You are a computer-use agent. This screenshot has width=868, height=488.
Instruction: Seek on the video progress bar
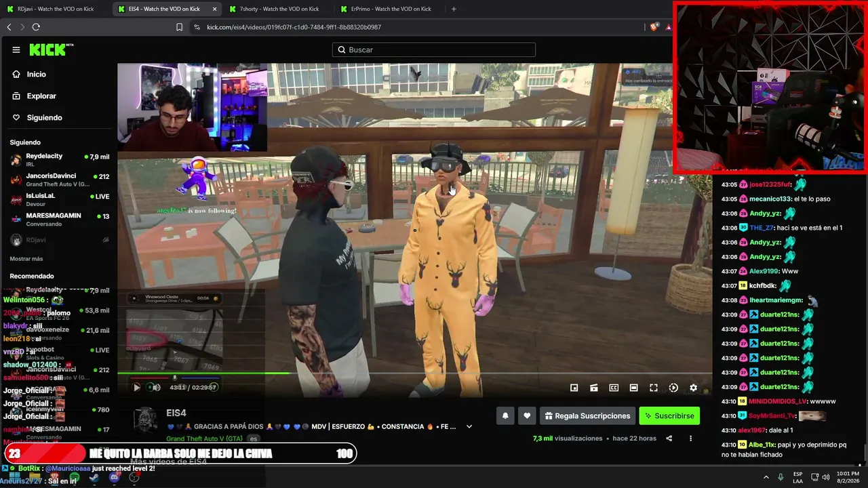click(414, 373)
